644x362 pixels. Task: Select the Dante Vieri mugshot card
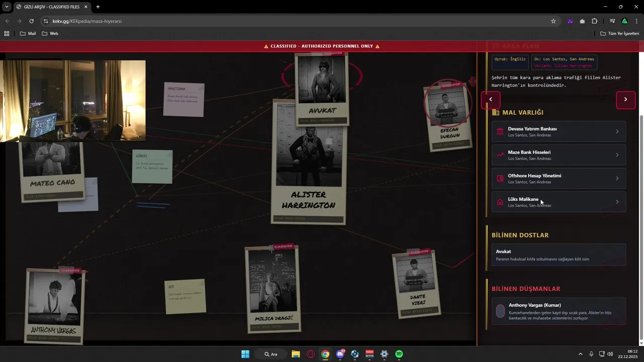coord(417,284)
